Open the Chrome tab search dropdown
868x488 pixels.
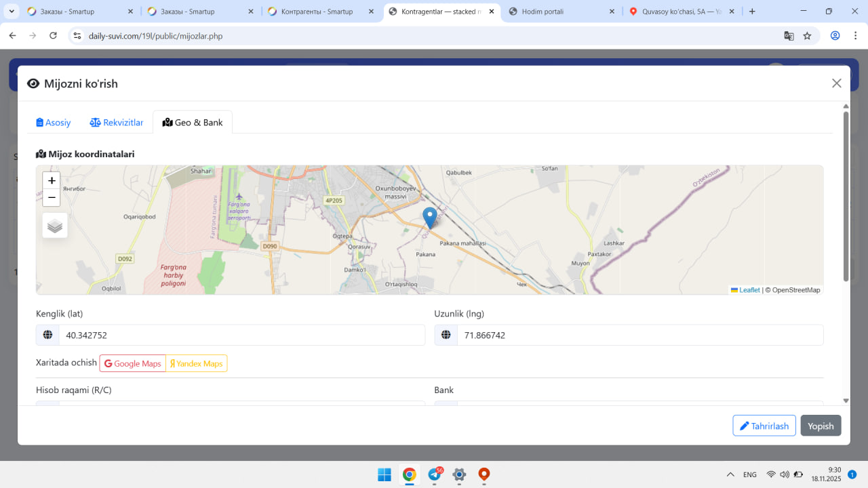pos(12,12)
